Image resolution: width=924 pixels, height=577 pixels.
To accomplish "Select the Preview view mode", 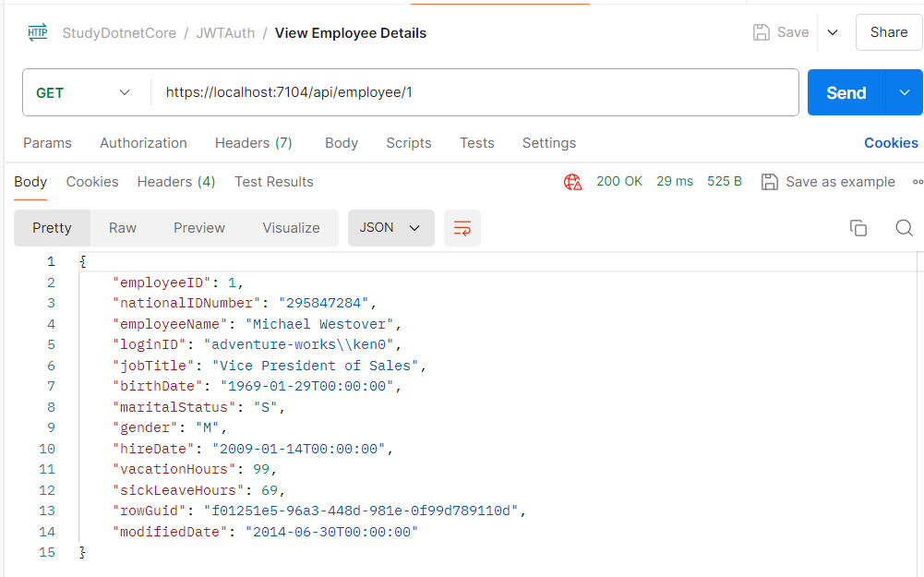I will [x=199, y=227].
